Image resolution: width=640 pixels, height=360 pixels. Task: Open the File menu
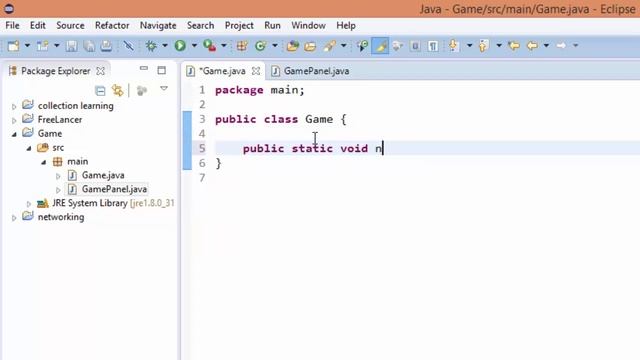coord(12,25)
